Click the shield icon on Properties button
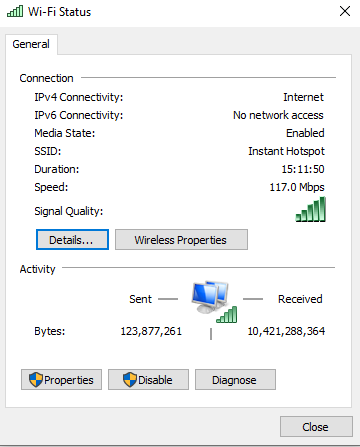360x447 pixels. [x=36, y=379]
